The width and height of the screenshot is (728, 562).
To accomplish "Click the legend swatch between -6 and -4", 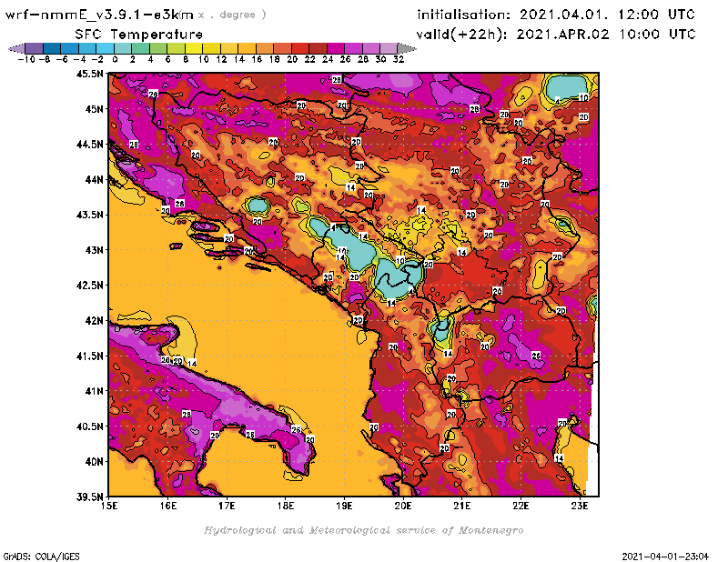I will [x=70, y=48].
